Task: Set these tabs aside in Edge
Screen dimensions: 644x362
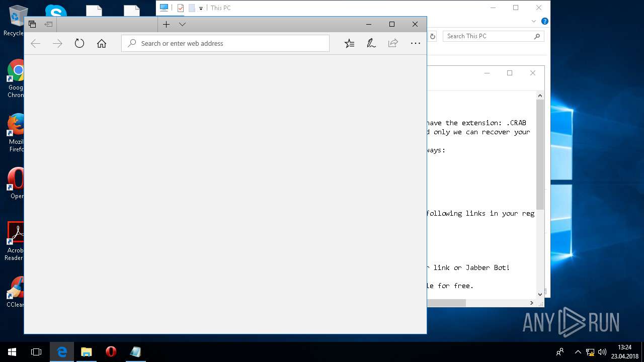Action: tap(48, 24)
